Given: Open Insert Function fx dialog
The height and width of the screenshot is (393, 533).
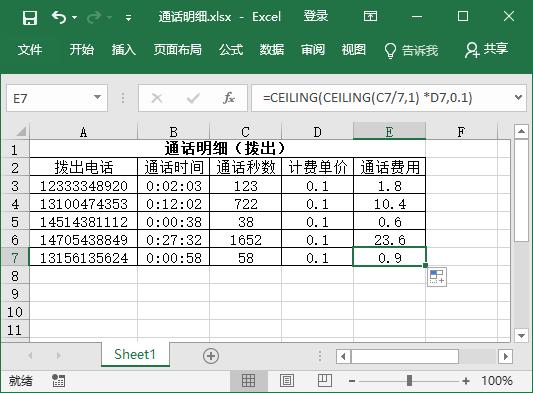Looking at the screenshot, I should (229, 98).
